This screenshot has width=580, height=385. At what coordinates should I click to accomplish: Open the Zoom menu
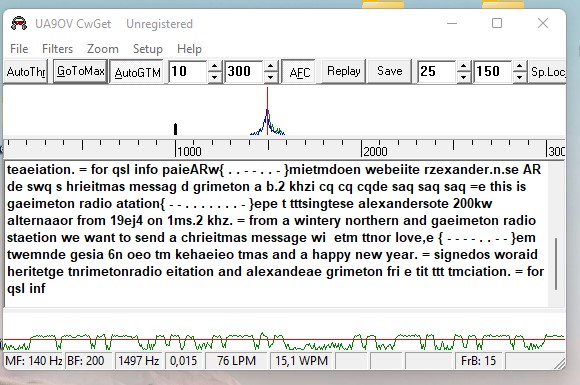(103, 49)
